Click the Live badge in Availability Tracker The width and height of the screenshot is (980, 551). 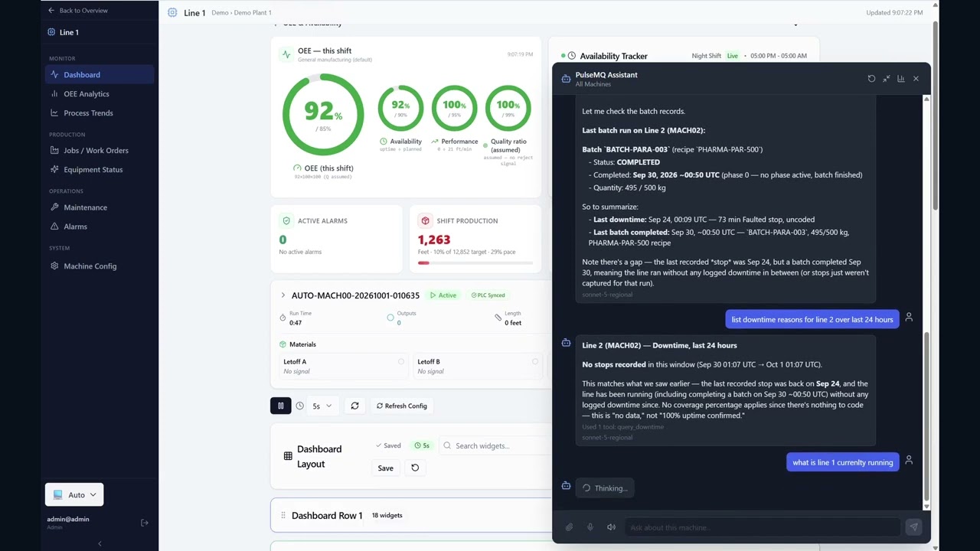[x=733, y=56]
